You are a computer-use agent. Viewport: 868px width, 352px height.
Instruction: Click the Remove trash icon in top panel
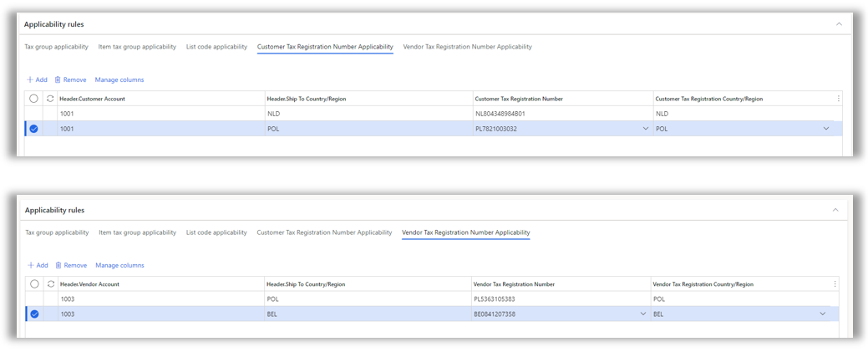[x=58, y=80]
